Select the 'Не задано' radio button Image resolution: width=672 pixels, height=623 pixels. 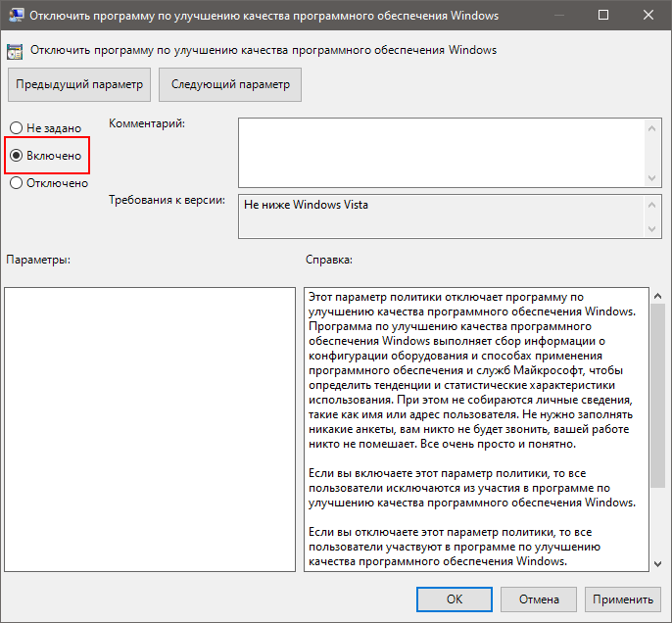[x=16, y=128]
